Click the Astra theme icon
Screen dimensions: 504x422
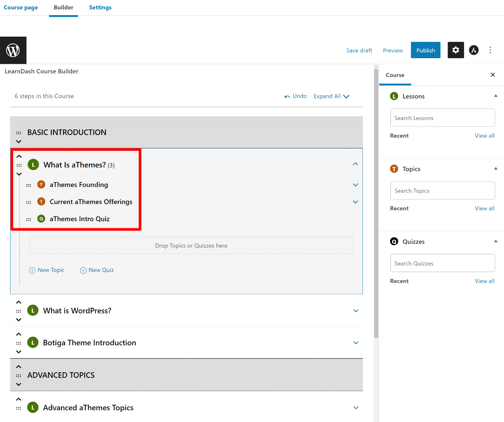474,50
